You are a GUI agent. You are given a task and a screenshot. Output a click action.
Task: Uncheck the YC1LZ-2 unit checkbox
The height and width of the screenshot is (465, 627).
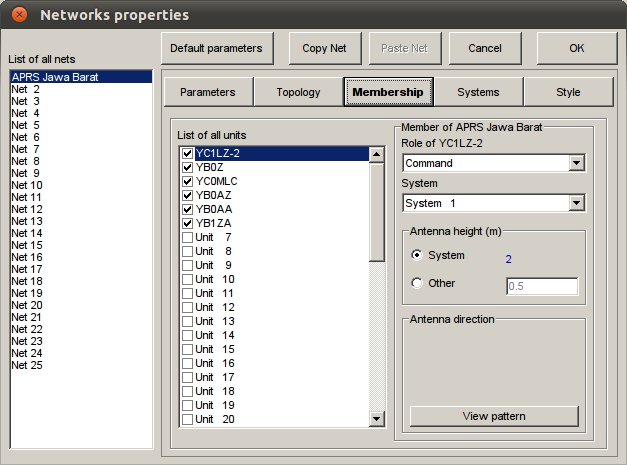coord(187,154)
